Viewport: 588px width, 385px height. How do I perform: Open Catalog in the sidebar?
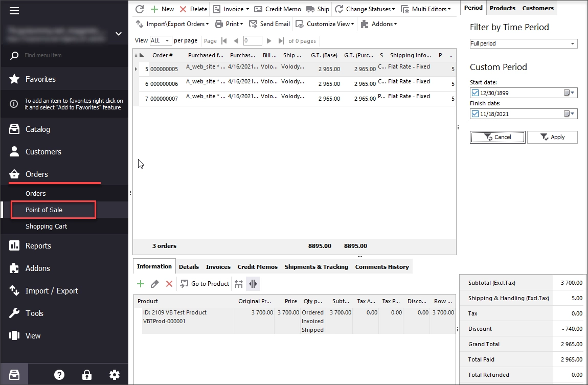point(64,129)
